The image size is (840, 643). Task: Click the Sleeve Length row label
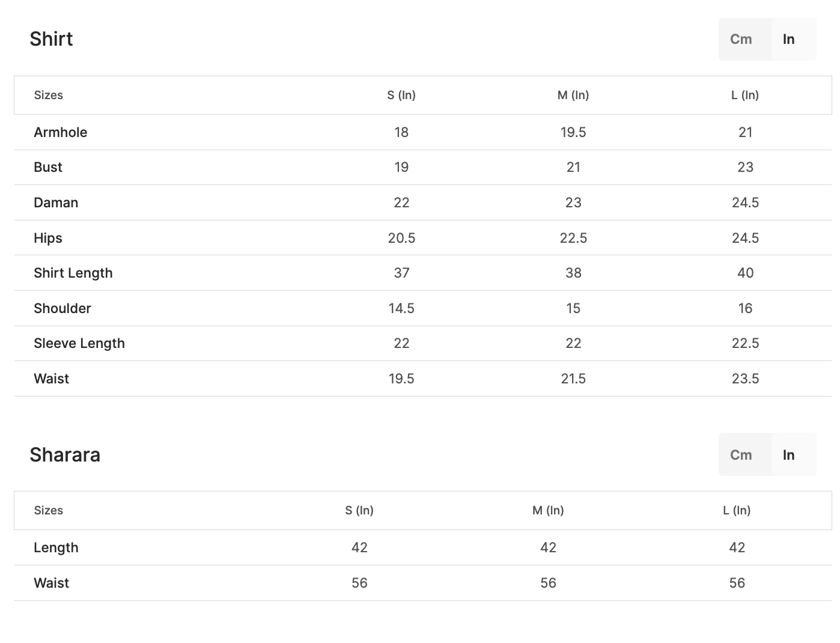click(x=79, y=343)
